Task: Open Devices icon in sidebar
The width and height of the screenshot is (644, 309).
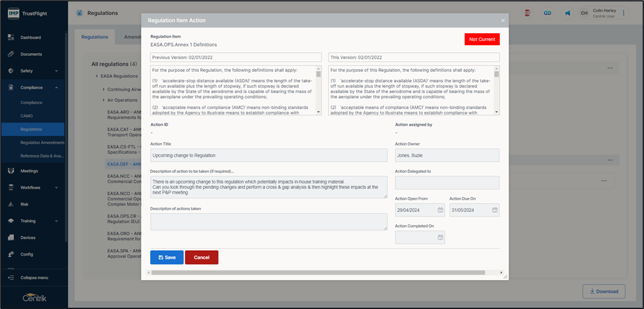Action: [x=11, y=238]
